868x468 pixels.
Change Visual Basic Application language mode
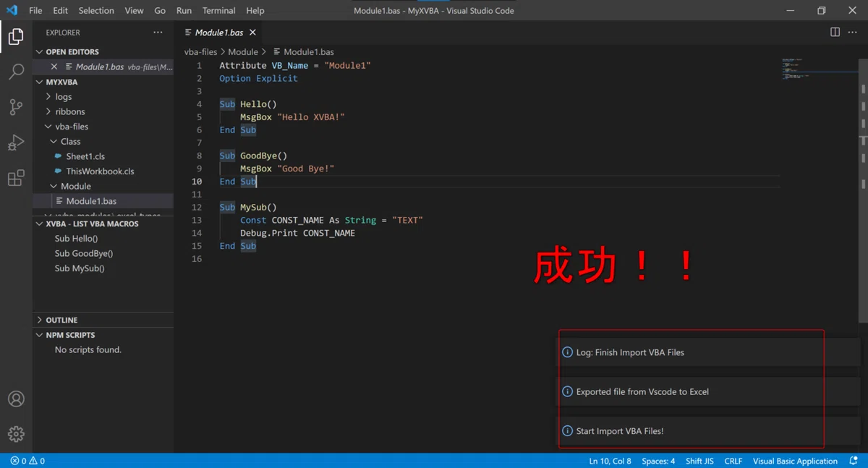coord(795,461)
